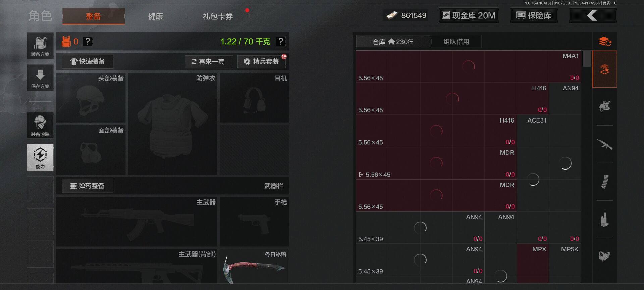The width and height of the screenshot is (644, 290).
Task: Click the 保存方案 save icon
Action: 40,78
